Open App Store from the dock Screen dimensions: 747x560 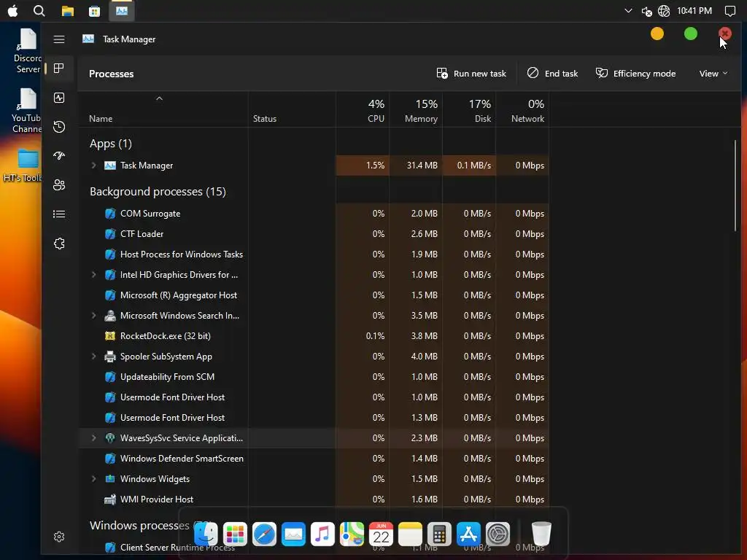tap(469, 534)
